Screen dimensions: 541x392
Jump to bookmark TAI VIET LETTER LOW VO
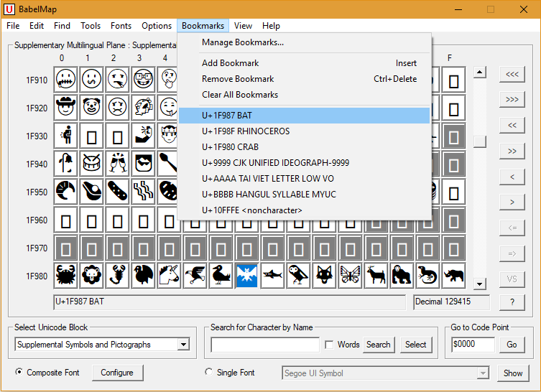click(304, 179)
